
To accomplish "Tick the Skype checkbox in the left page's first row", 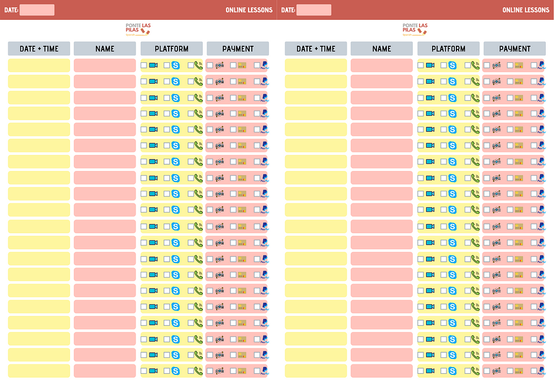I will coord(167,65).
